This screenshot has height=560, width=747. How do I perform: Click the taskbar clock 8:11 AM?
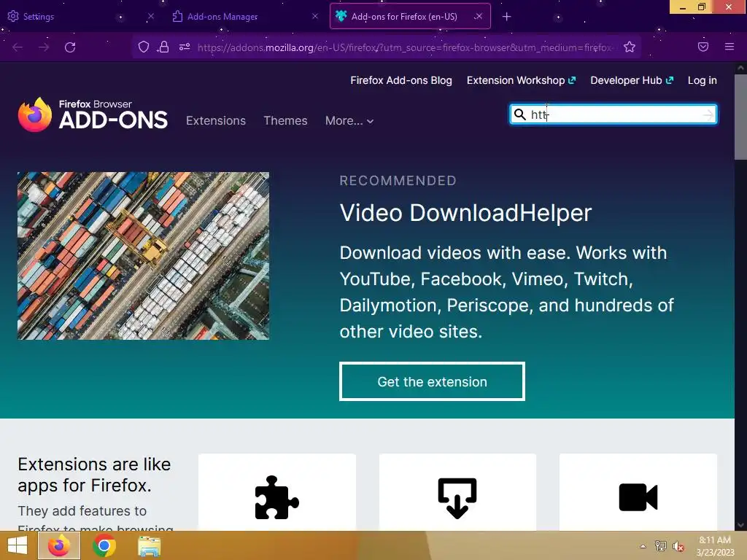pos(715,540)
